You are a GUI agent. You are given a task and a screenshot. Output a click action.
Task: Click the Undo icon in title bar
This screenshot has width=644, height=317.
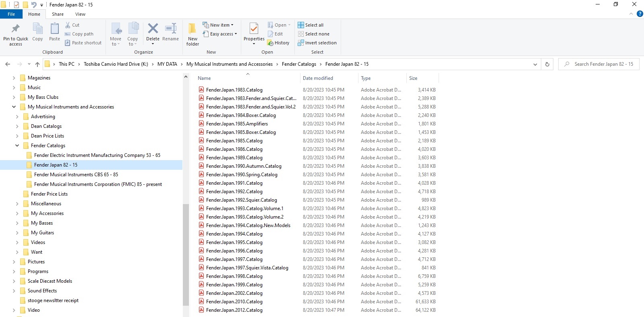[34, 5]
